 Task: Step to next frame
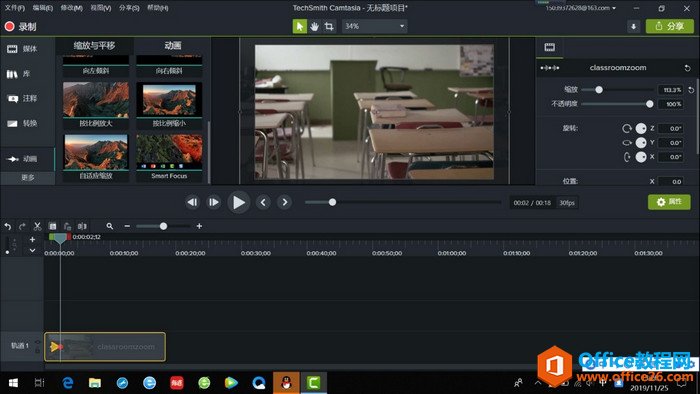214,203
